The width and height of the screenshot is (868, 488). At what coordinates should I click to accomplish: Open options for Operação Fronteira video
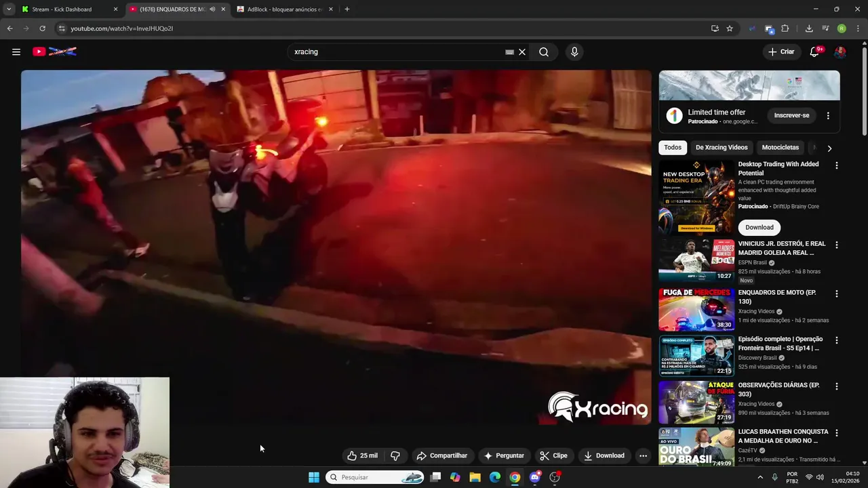pyautogui.click(x=836, y=340)
